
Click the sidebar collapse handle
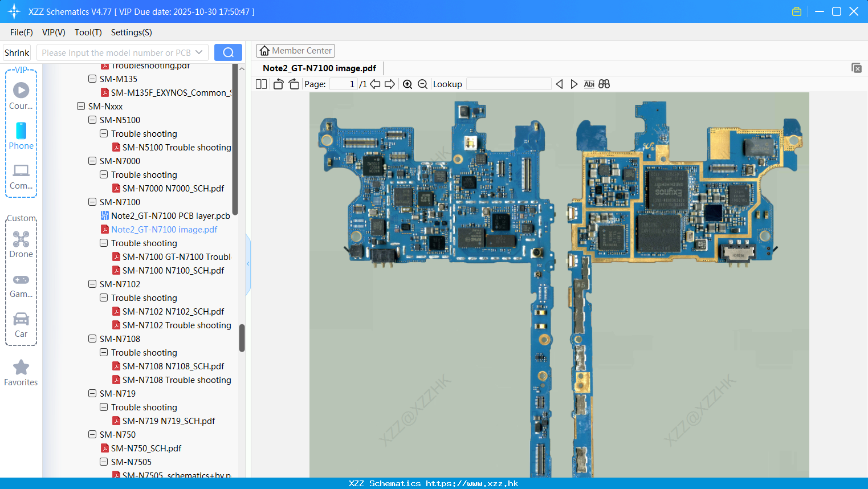(248, 264)
